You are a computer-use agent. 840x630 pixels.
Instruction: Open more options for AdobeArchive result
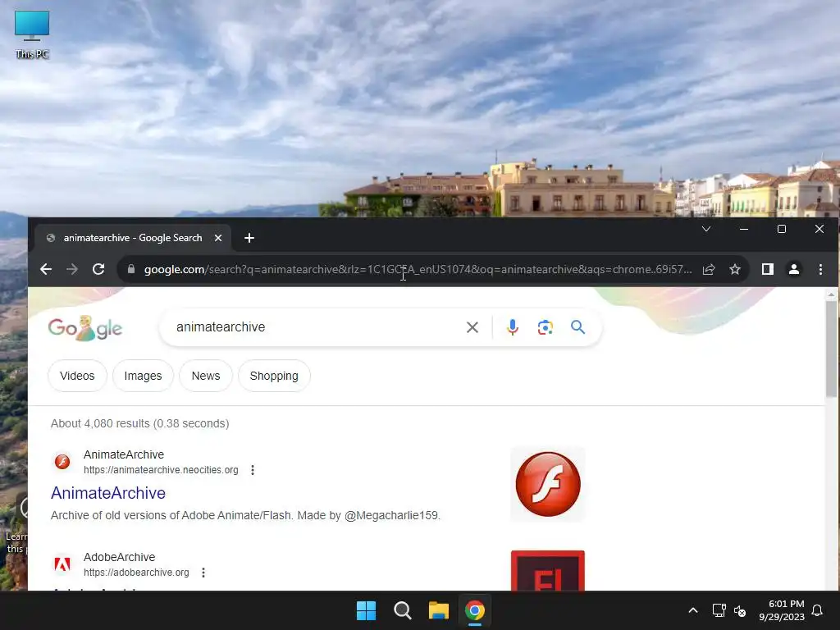click(x=203, y=573)
